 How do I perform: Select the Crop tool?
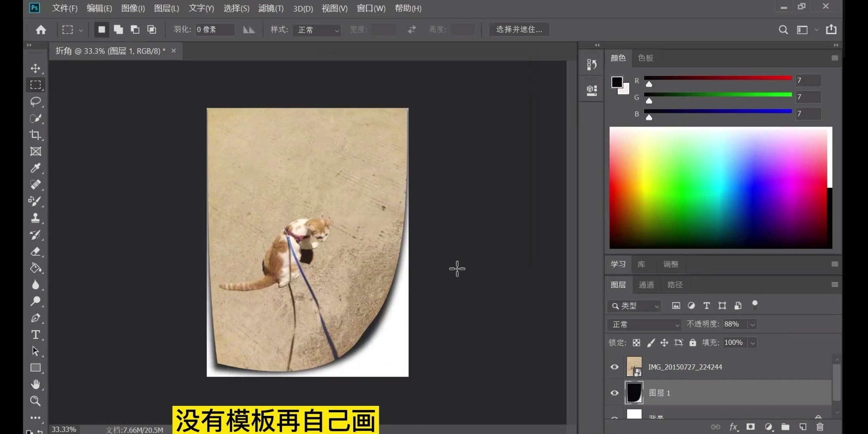coord(35,135)
